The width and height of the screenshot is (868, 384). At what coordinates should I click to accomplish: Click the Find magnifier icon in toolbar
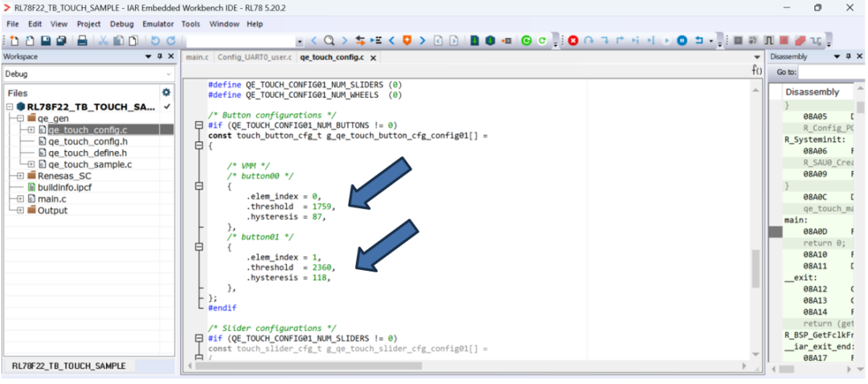329,40
